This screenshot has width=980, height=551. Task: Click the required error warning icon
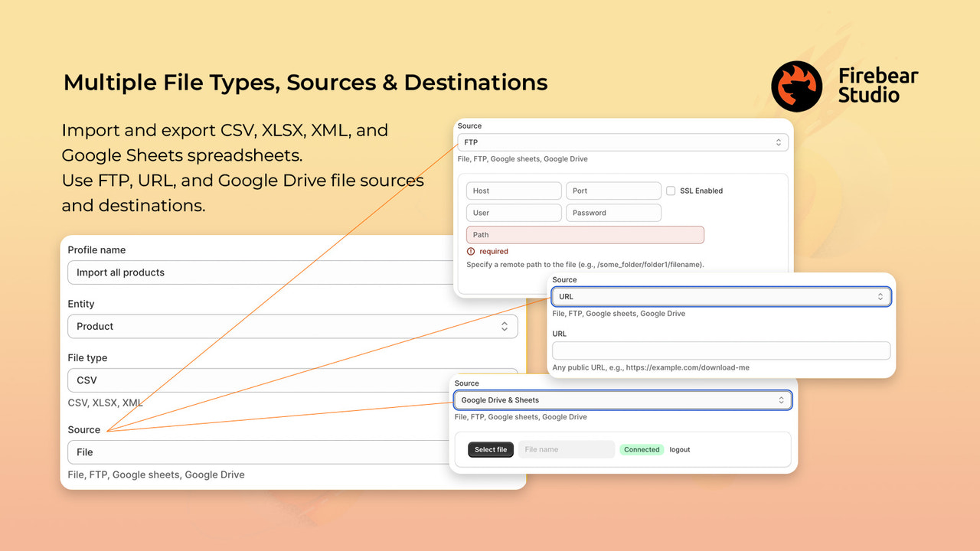[470, 251]
